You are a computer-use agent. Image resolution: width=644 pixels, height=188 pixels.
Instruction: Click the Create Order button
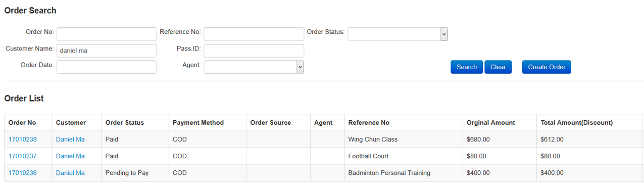pos(547,67)
